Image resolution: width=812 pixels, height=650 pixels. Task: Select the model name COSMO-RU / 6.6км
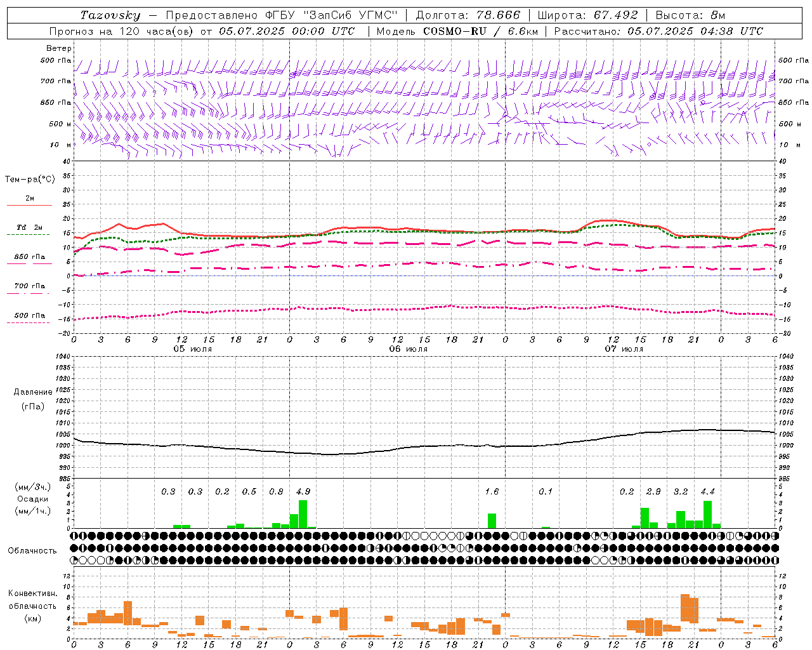coord(481,31)
